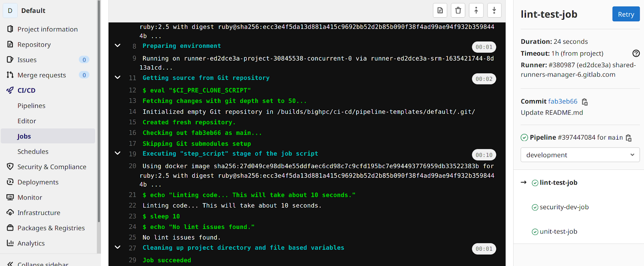Click the "Duration: 24 seconds" text
The height and width of the screenshot is (266, 644).
(x=554, y=41)
